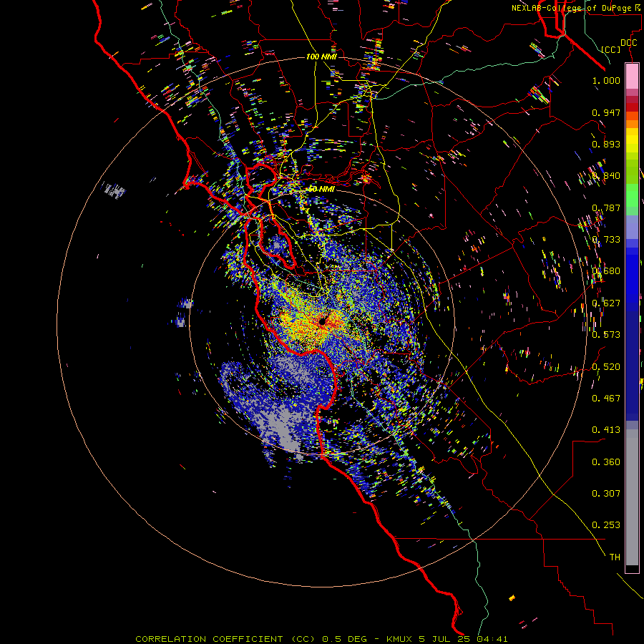The width and height of the screenshot is (644, 644).
Task: Click the TH threshold label on legend
Action: coord(615,557)
